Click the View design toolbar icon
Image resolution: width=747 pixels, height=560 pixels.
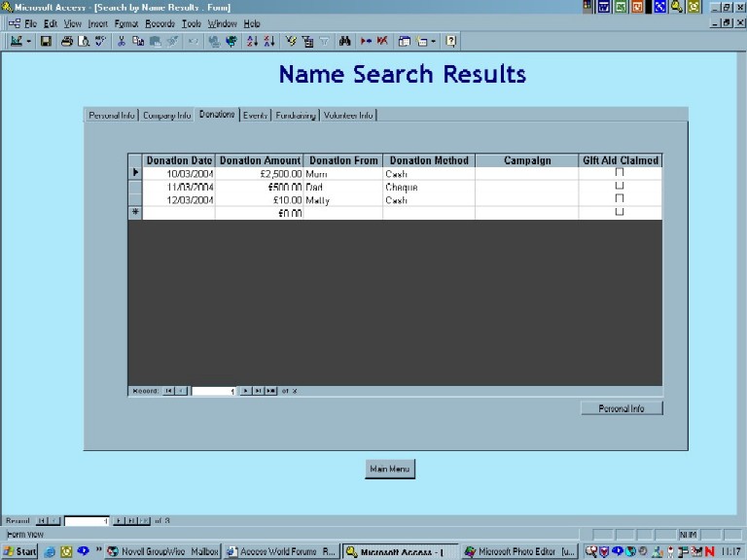[17, 42]
